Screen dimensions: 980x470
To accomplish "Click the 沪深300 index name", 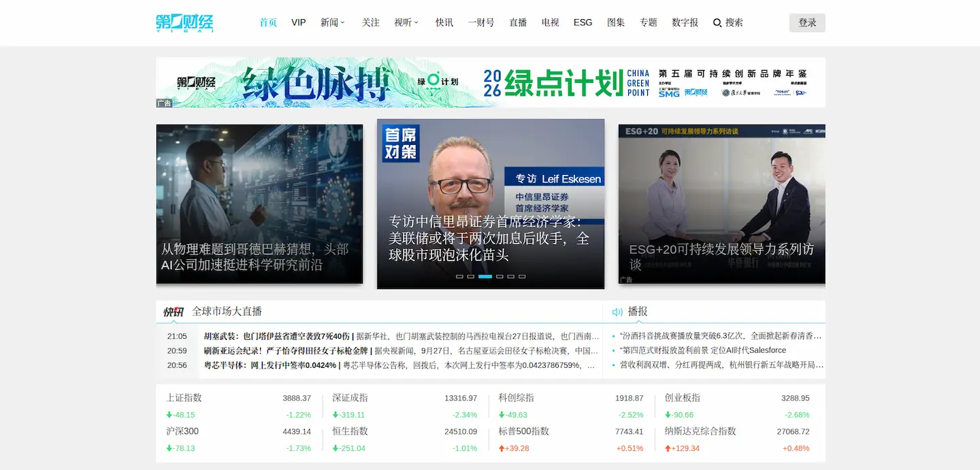I will click(183, 431).
